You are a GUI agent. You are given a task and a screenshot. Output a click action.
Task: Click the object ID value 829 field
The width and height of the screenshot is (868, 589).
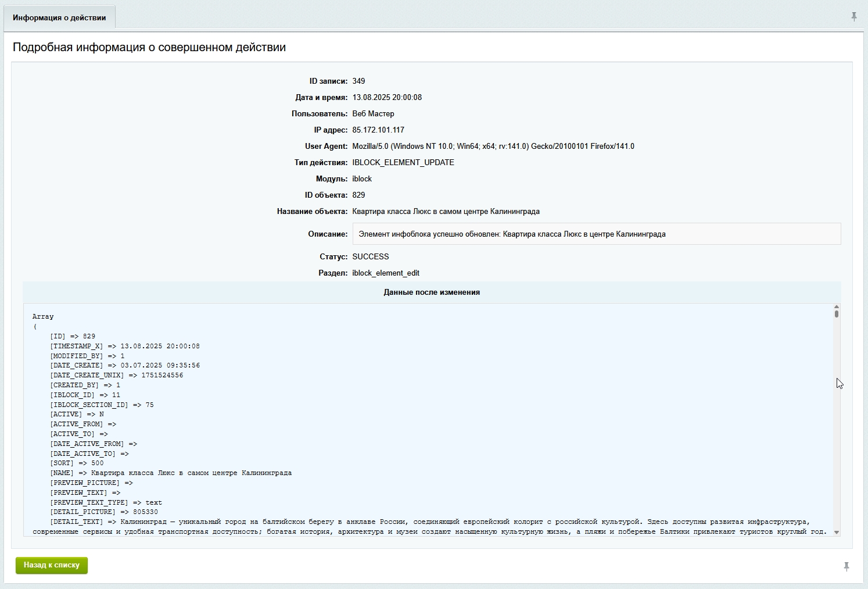[358, 195]
